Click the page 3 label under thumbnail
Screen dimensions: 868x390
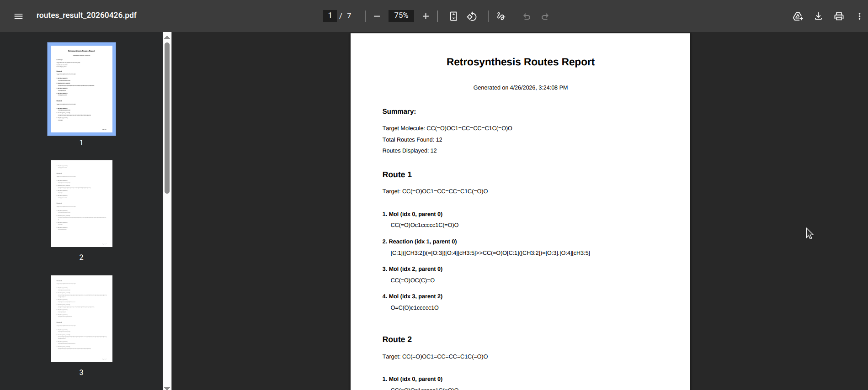click(x=81, y=373)
